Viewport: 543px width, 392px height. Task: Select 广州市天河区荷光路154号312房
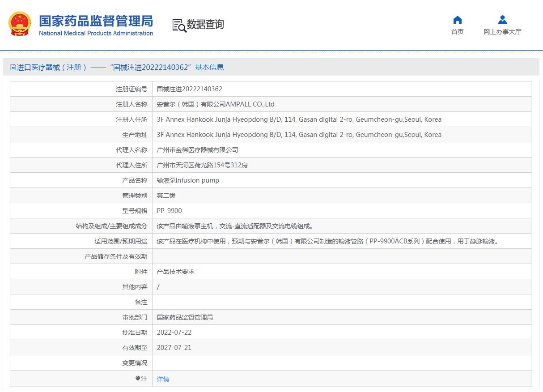click(202, 165)
